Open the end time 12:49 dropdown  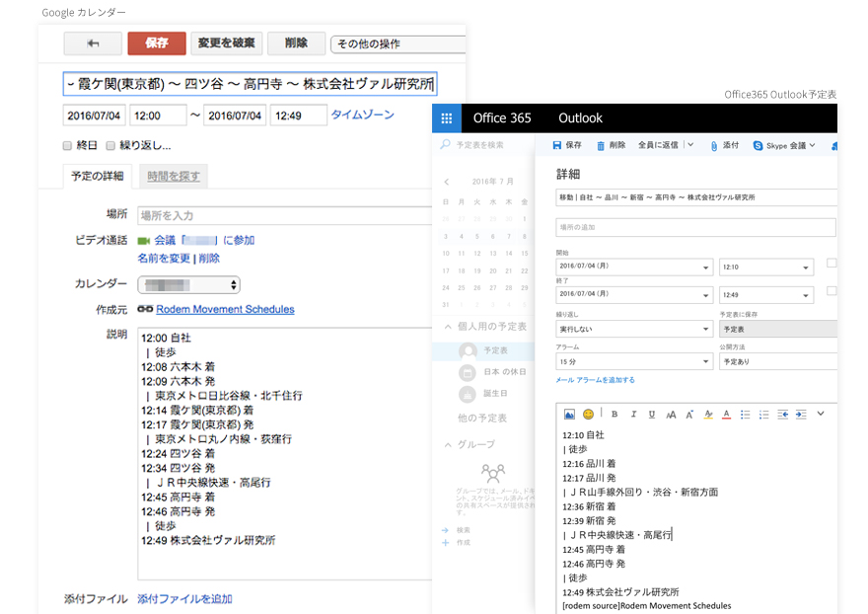[x=766, y=294]
